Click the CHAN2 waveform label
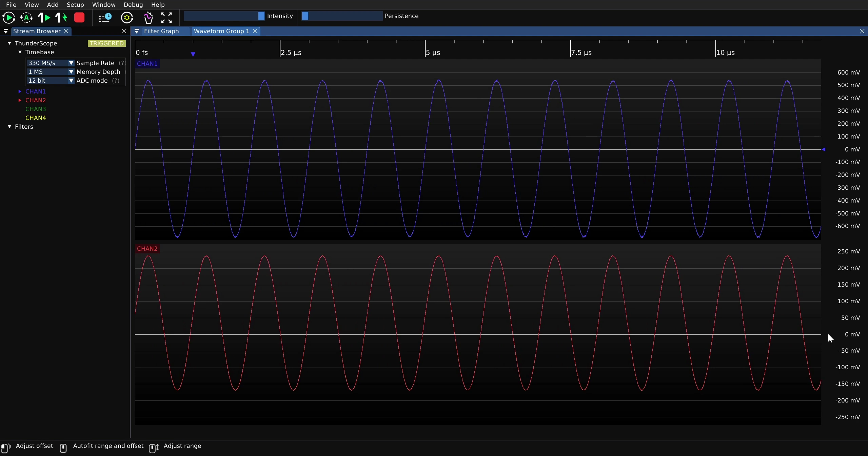 coord(147,249)
